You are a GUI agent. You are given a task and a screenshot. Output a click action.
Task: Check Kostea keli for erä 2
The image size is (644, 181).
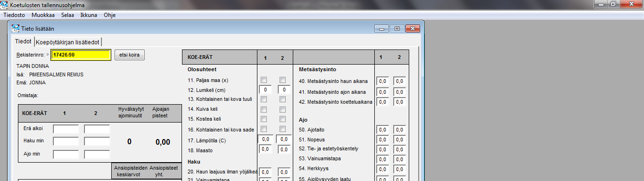tap(282, 119)
